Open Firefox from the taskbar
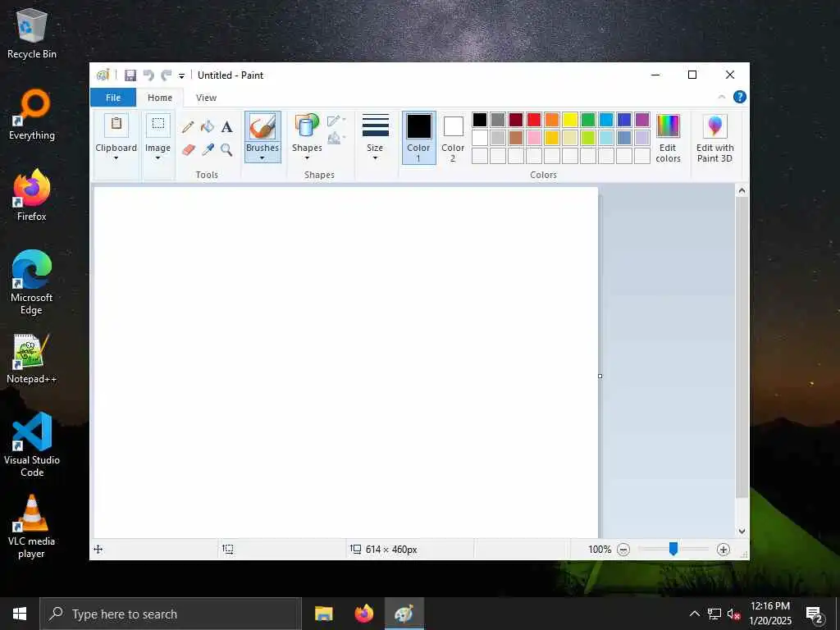840x630 pixels. pyautogui.click(x=363, y=614)
